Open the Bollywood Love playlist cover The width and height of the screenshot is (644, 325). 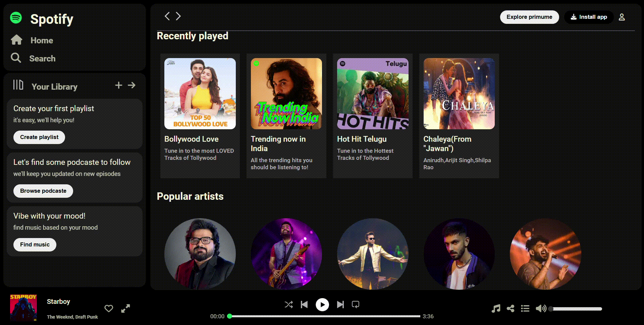point(200,94)
